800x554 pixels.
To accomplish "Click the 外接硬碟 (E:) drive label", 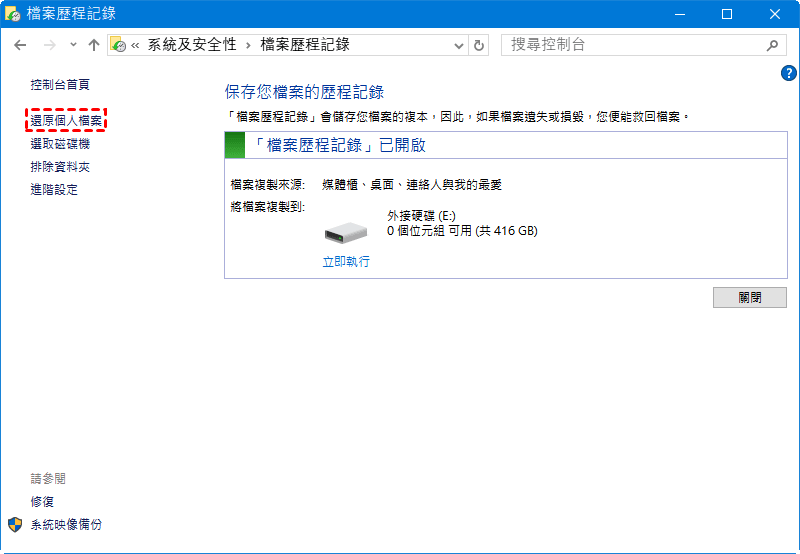I will coord(421,216).
